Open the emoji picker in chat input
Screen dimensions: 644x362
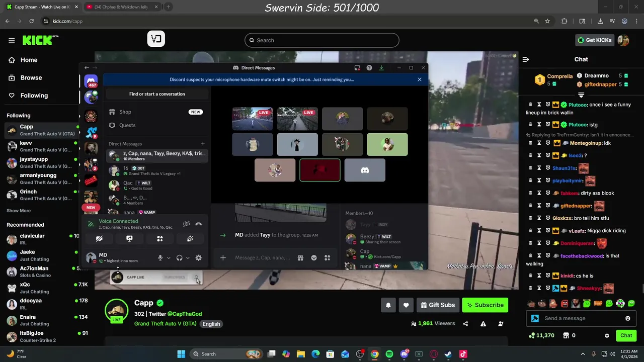(x=628, y=318)
